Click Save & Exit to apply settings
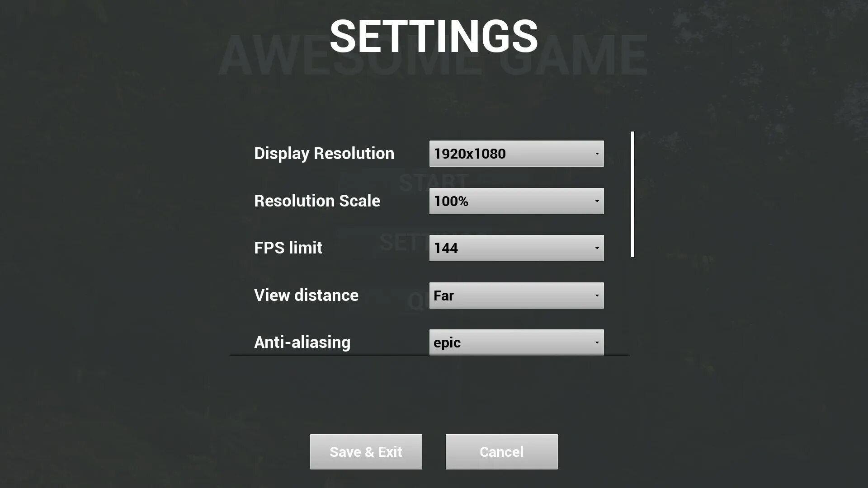The height and width of the screenshot is (488, 868). click(365, 452)
